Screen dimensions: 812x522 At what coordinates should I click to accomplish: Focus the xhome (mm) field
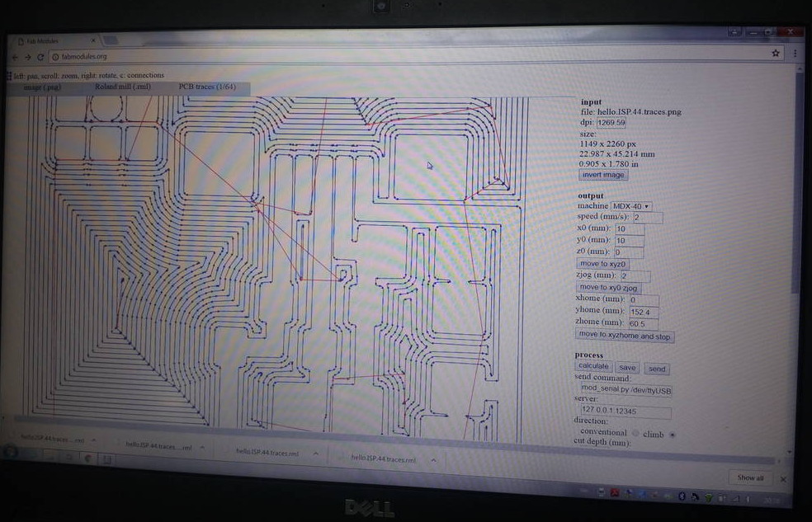pos(644,300)
